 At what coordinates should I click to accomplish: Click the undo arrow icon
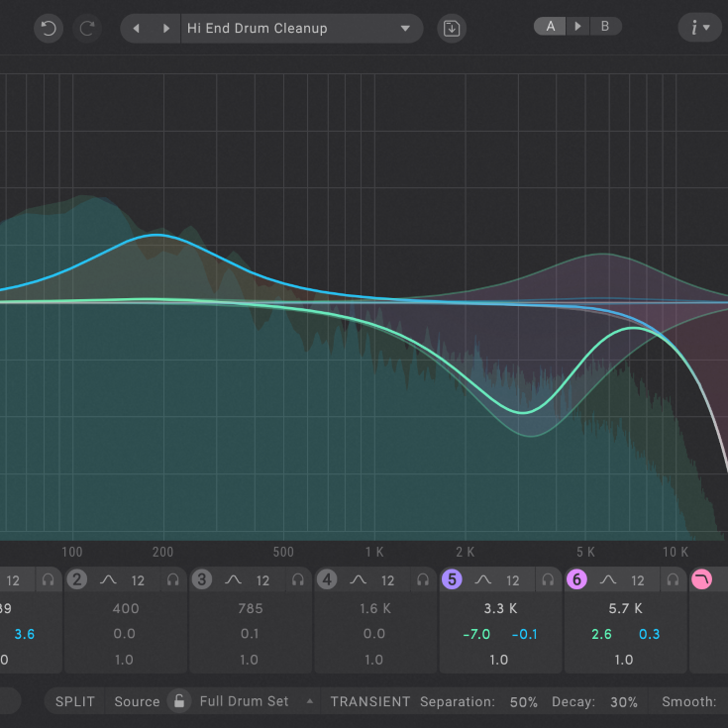pyautogui.click(x=48, y=28)
